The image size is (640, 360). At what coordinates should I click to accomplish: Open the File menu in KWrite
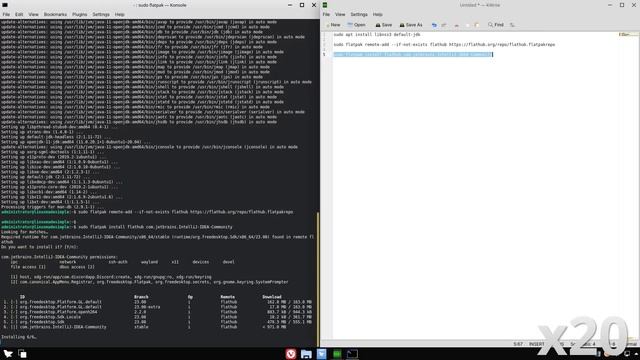(326, 14)
